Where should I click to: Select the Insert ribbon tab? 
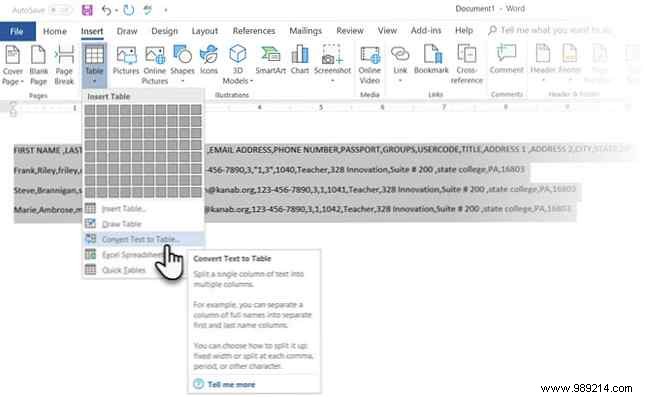coord(92,31)
